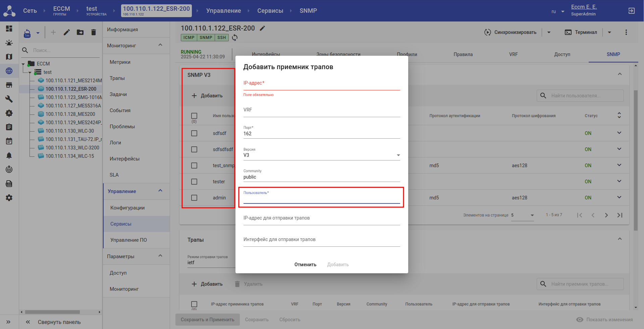
Task: Click the logout icon in top bar
Action: pyautogui.click(x=632, y=11)
